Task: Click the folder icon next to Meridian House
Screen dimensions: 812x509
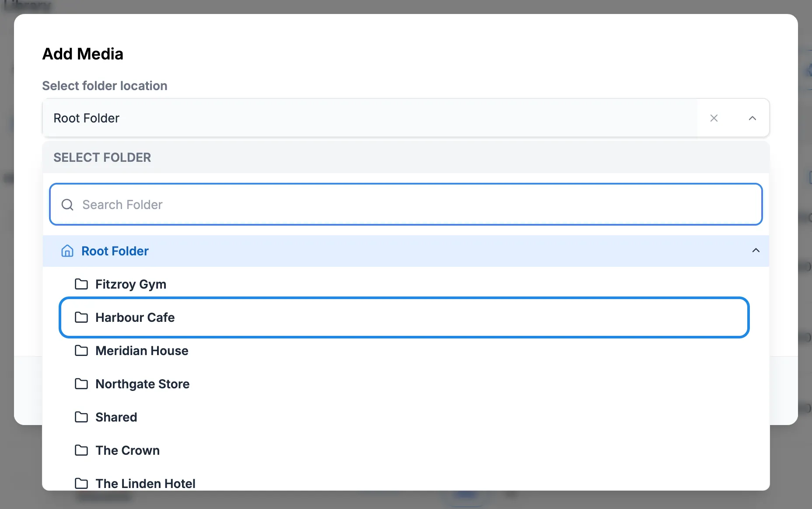Action: [81, 351]
